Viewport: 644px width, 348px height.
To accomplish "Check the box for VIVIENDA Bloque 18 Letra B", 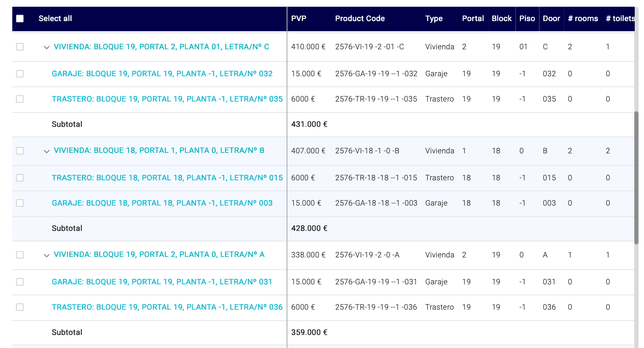I will click(20, 151).
